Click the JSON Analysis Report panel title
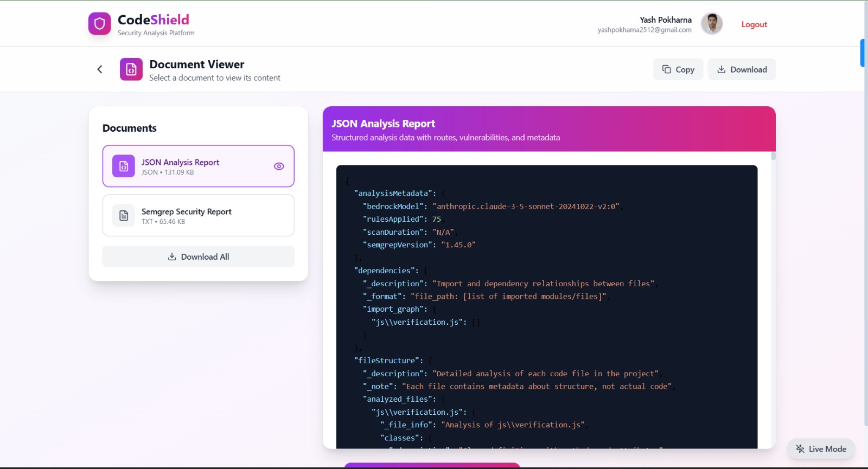 point(384,124)
